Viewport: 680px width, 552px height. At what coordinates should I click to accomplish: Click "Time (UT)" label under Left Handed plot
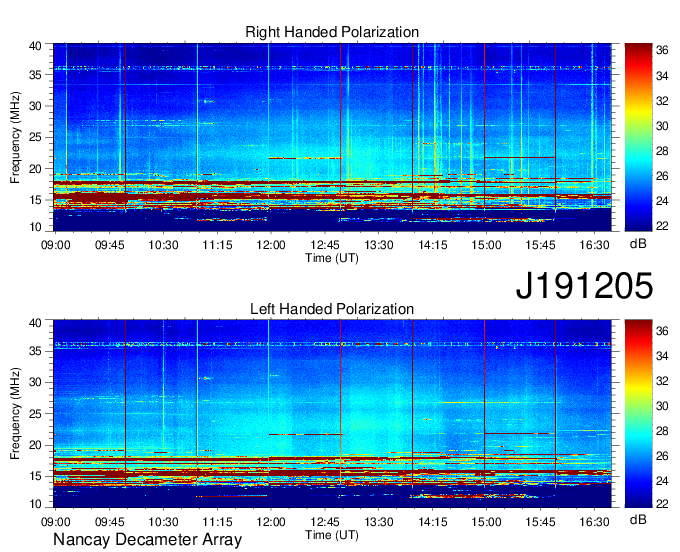332,535
